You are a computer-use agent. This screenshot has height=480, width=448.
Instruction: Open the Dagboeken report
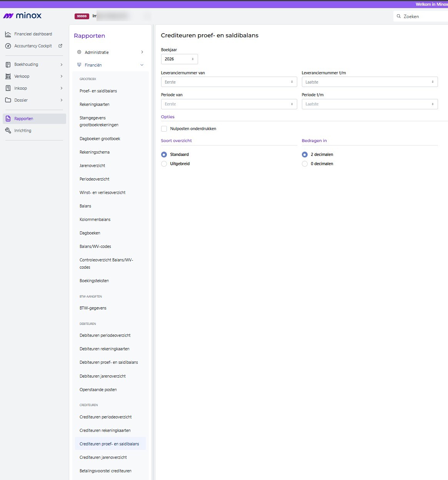[90, 233]
